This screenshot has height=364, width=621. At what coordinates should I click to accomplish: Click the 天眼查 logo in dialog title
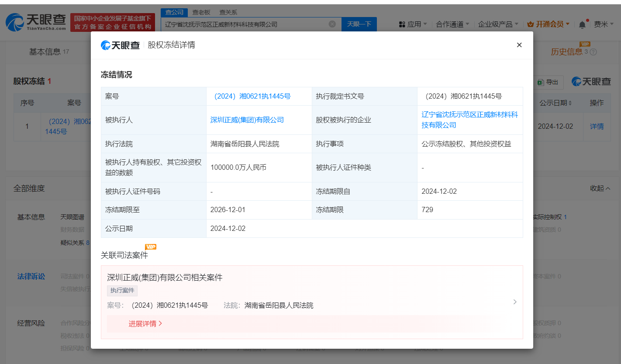[120, 45]
